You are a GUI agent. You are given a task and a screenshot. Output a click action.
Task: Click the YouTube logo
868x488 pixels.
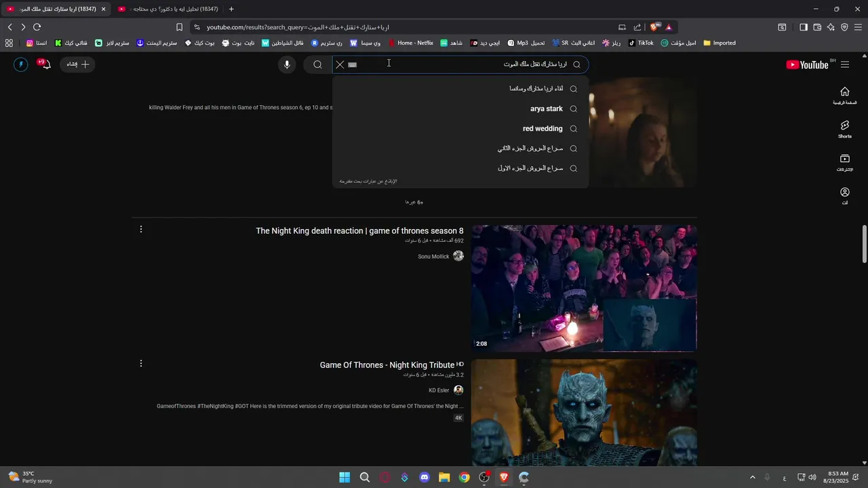pos(807,64)
